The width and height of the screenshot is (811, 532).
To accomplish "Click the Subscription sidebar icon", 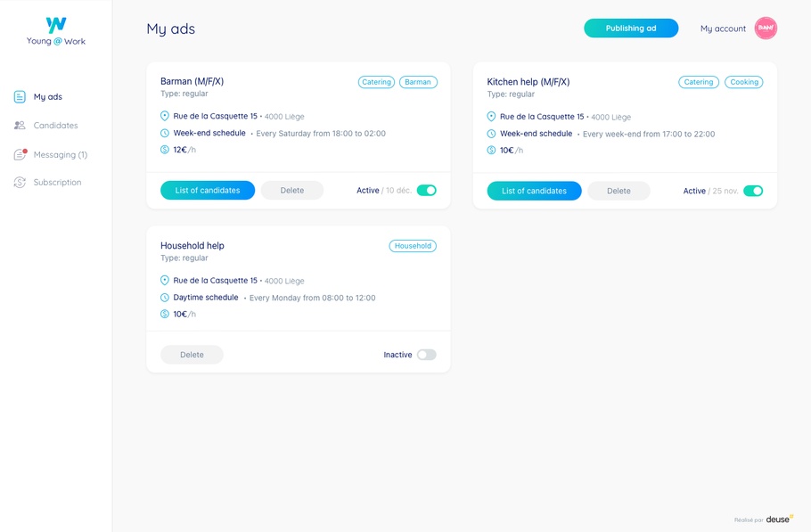I will point(20,183).
